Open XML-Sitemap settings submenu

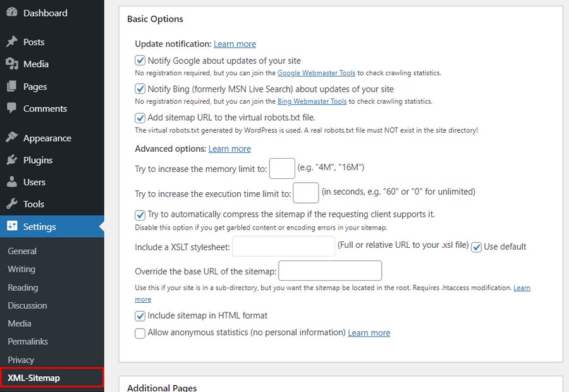point(34,378)
